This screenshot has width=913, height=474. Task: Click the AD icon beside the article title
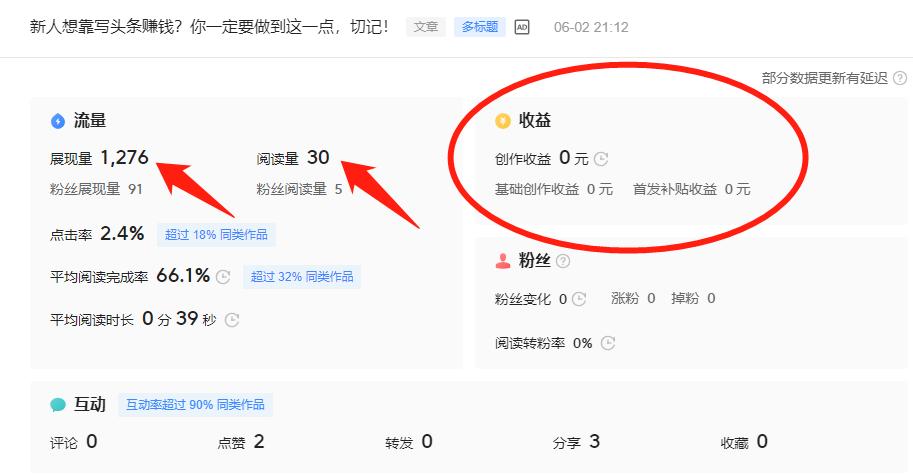522,27
